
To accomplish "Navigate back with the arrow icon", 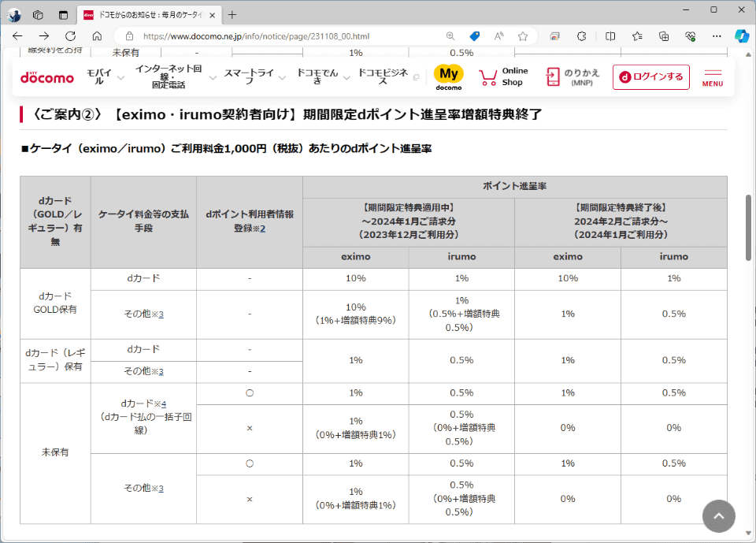I will point(17,35).
